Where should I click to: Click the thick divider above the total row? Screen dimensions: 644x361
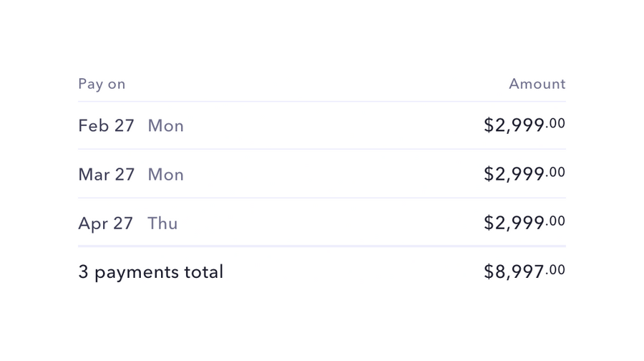click(x=322, y=246)
